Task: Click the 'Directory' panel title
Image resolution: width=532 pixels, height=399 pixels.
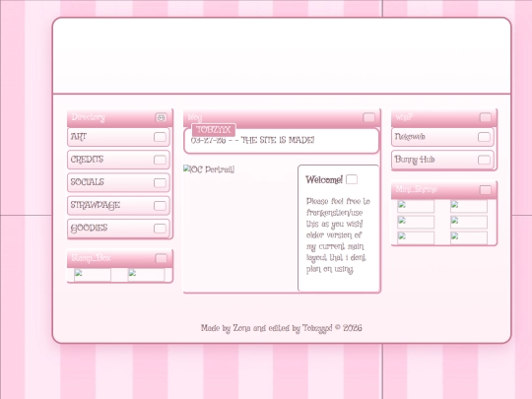Action: coord(88,117)
